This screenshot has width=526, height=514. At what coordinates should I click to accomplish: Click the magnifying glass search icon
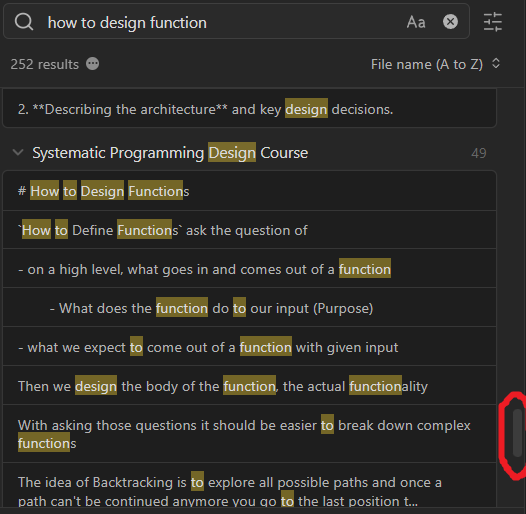[x=24, y=22]
